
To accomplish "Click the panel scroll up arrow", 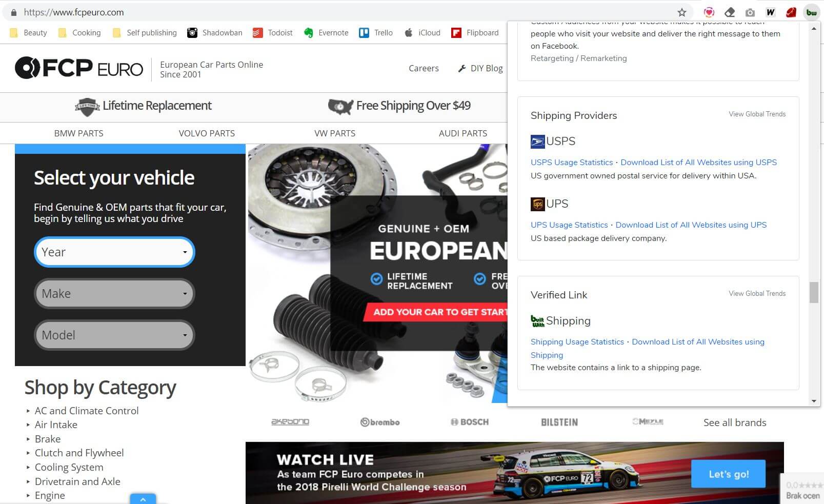I will (814, 28).
